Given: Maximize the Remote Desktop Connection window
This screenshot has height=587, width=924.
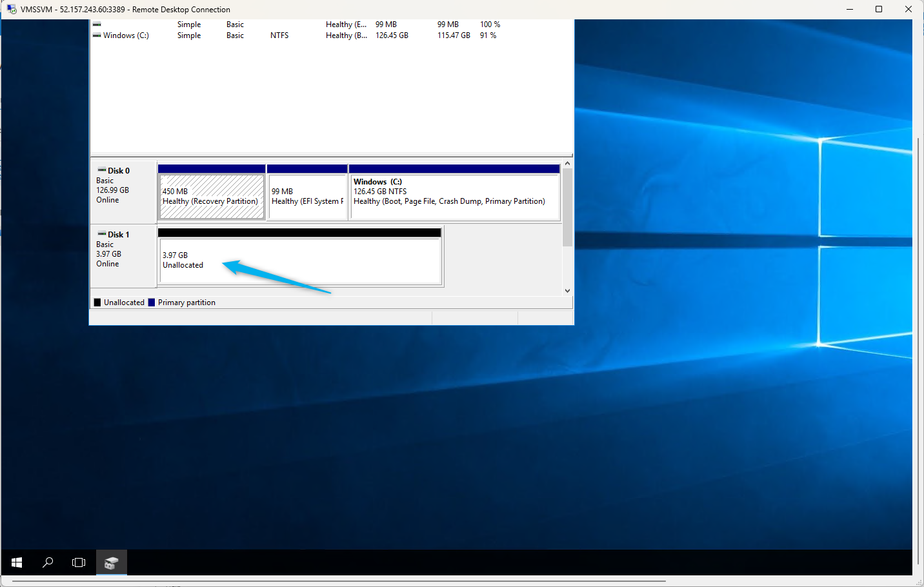Looking at the screenshot, I should coord(879,9).
